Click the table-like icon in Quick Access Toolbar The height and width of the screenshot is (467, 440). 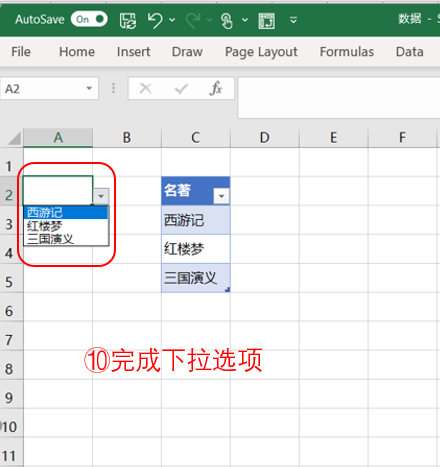pos(267,21)
